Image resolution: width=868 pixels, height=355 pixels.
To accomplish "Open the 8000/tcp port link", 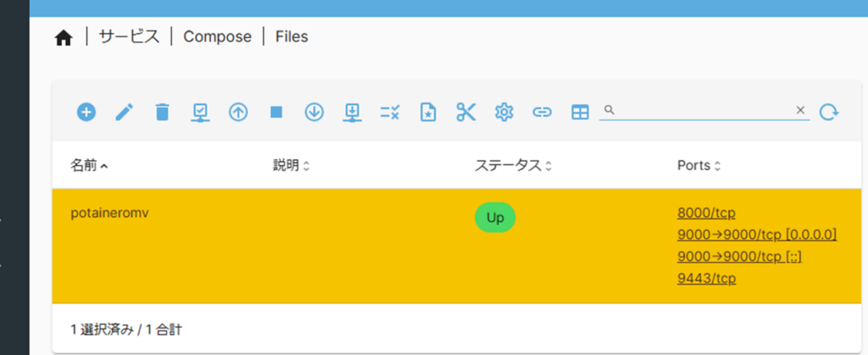I will point(706,213).
